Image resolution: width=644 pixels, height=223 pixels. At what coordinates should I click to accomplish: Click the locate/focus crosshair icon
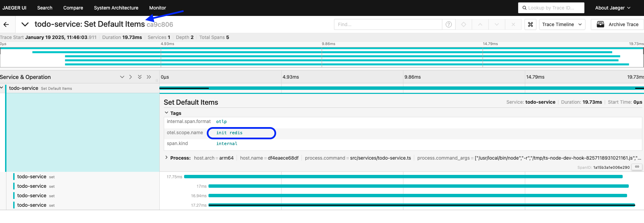click(x=464, y=24)
